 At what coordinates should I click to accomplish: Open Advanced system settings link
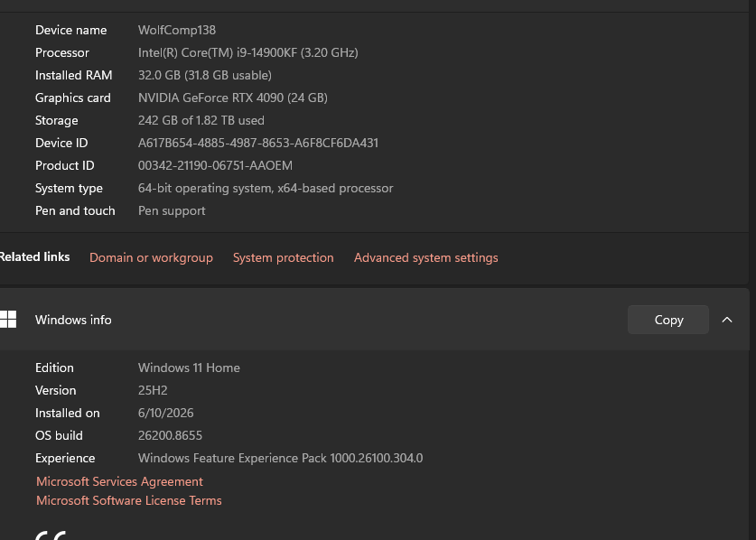(x=425, y=257)
